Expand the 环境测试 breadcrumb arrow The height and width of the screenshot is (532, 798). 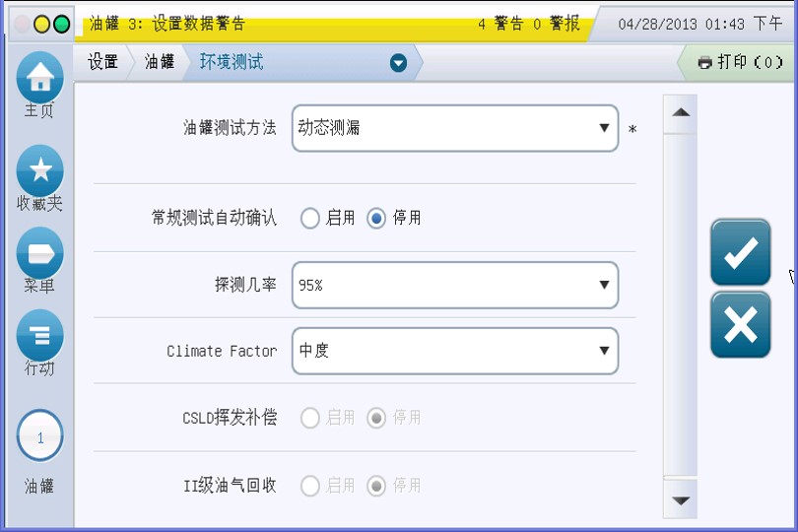[398, 63]
